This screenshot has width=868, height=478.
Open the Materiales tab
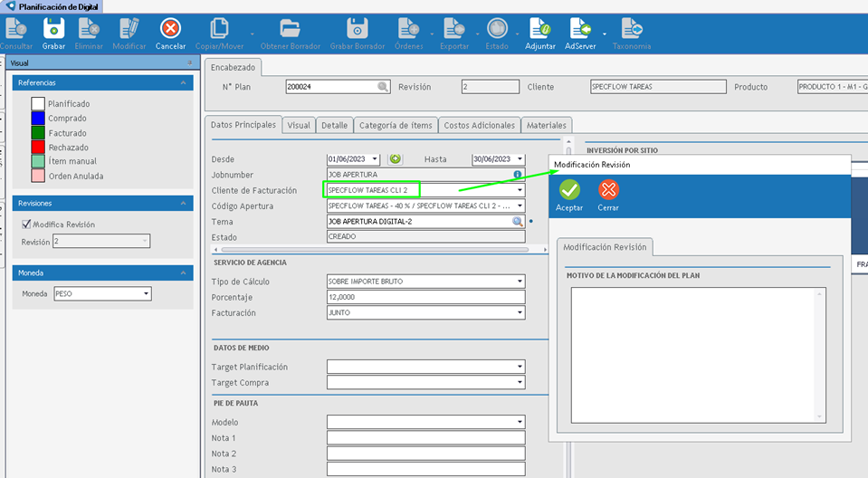click(547, 126)
